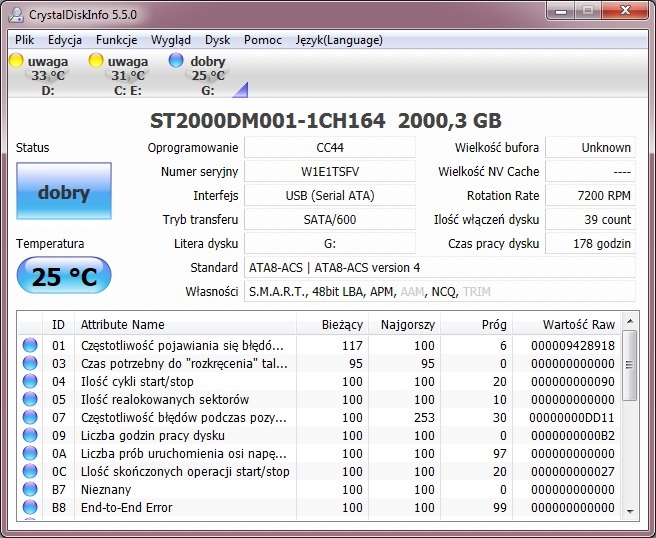Viewport: 656px width, 538px height.
Task: Open the Wygląd menu
Action: [x=171, y=40]
